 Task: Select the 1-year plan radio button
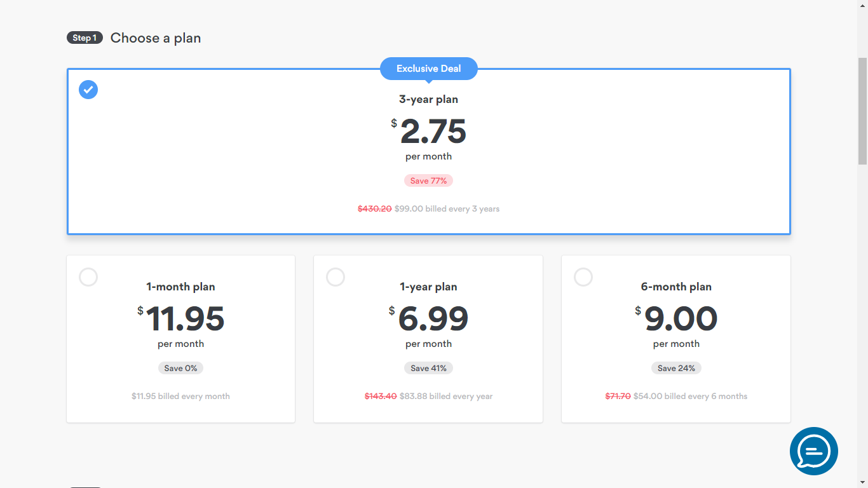[x=336, y=277]
